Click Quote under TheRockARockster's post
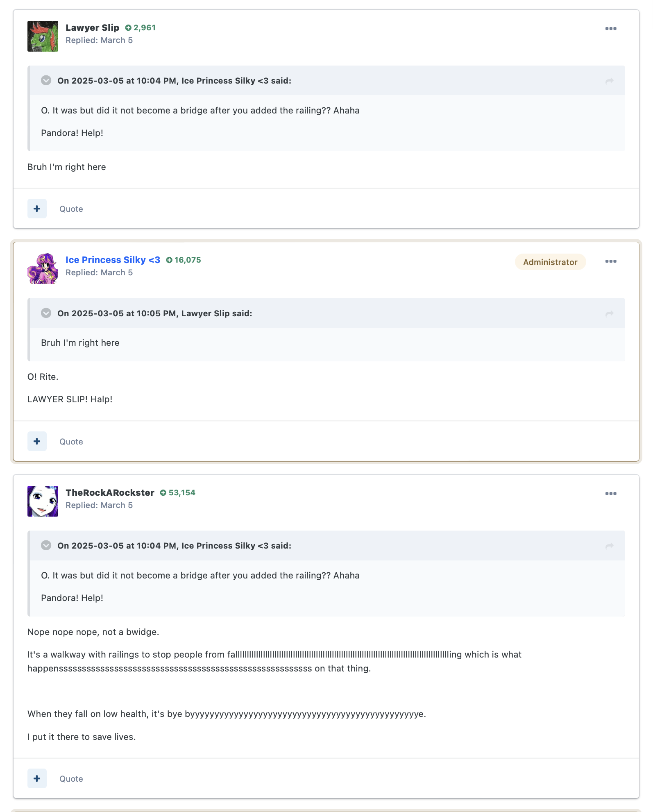The image size is (653, 812). [x=71, y=779]
